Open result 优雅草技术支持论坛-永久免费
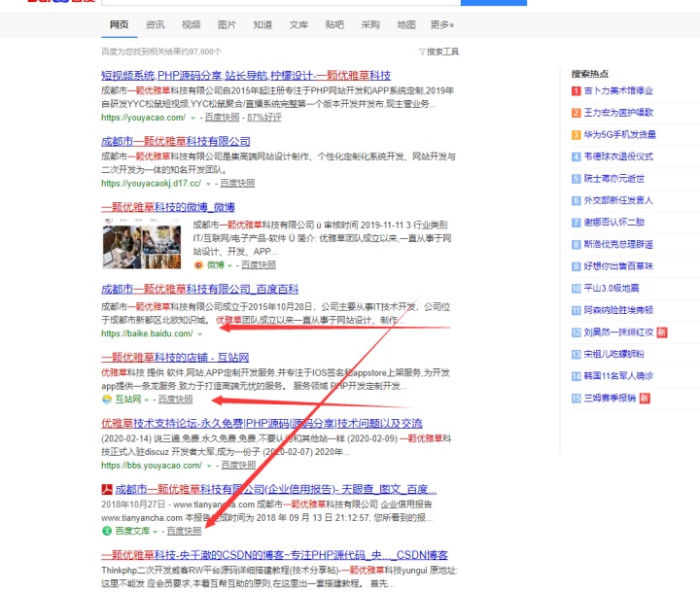This screenshot has height=592, width=700. coord(262,423)
